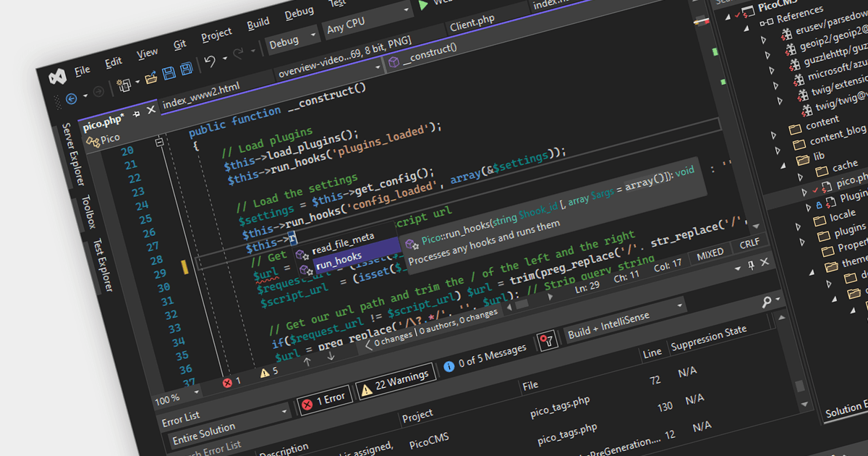The height and width of the screenshot is (456, 868).
Task: Collapse the __construct function code block
Action: (x=159, y=143)
